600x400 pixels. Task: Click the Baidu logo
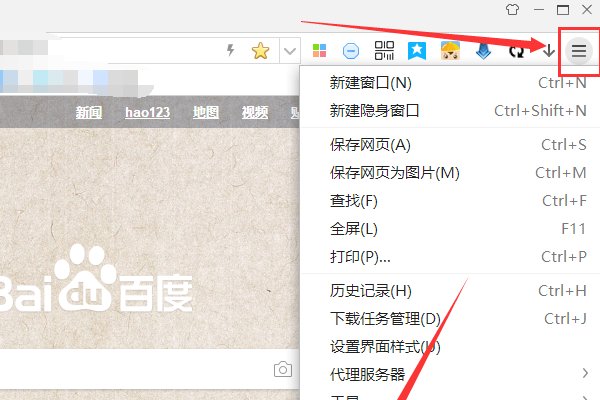pyautogui.click(x=96, y=279)
